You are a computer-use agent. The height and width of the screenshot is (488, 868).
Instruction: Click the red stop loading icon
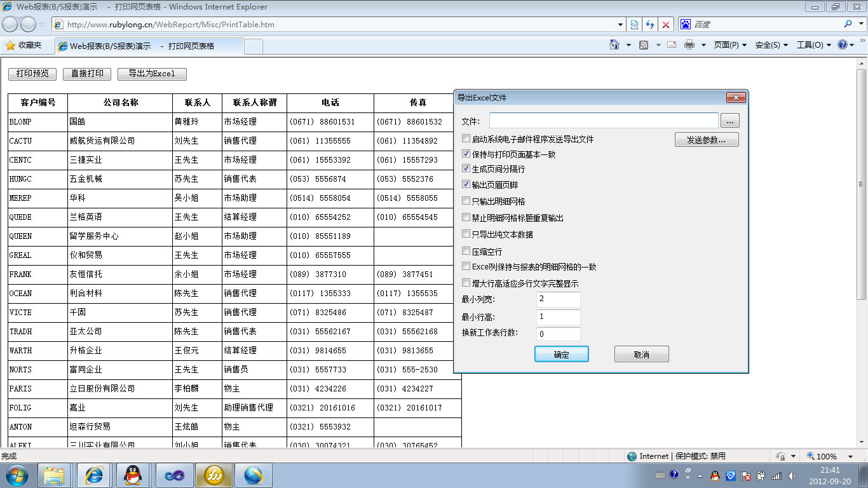pyautogui.click(x=666, y=25)
